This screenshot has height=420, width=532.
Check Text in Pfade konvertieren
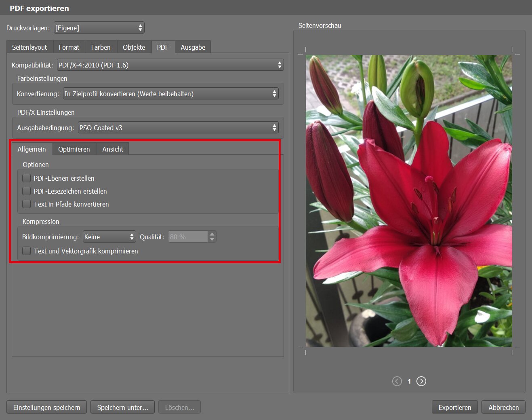pos(27,204)
